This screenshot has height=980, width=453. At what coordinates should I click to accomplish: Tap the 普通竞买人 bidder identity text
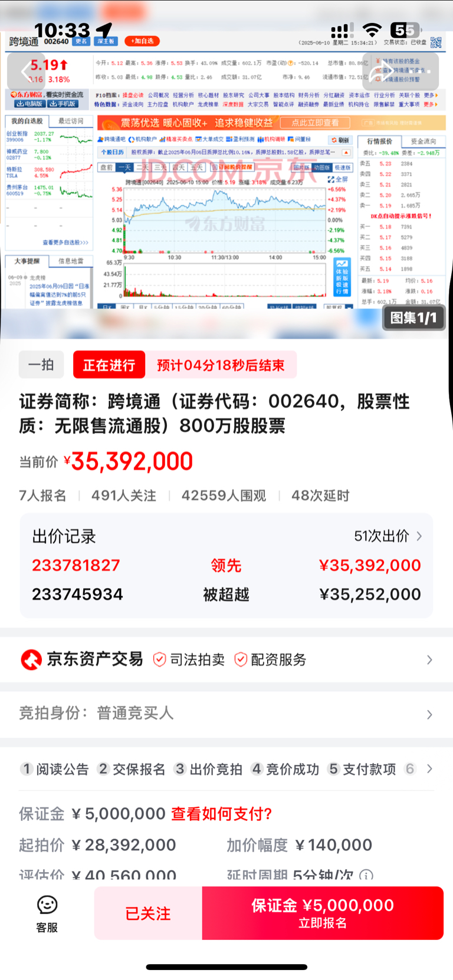tap(135, 713)
